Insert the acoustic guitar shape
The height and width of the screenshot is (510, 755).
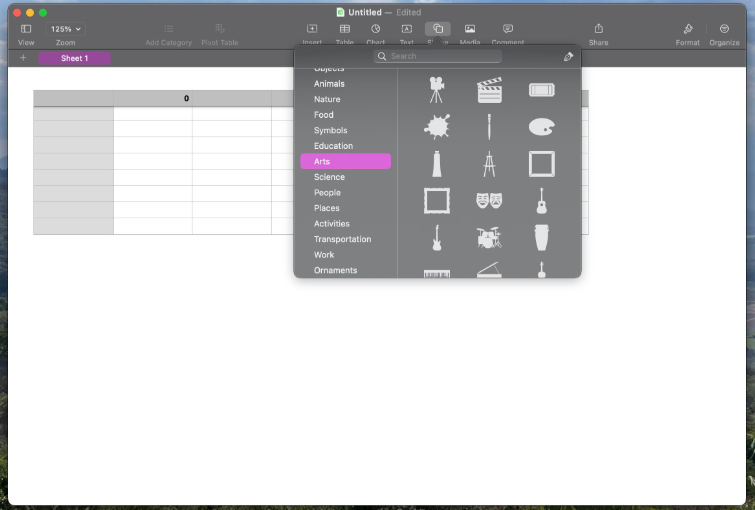[x=542, y=201]
